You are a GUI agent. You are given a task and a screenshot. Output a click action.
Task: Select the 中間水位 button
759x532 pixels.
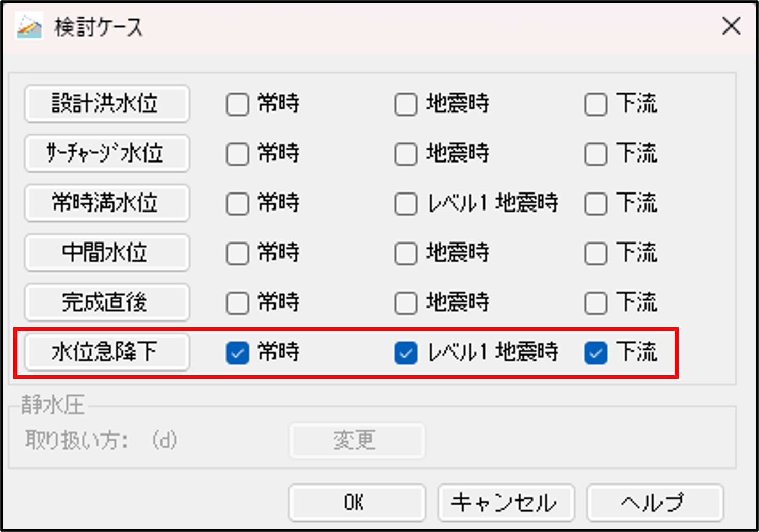point(107,252)
